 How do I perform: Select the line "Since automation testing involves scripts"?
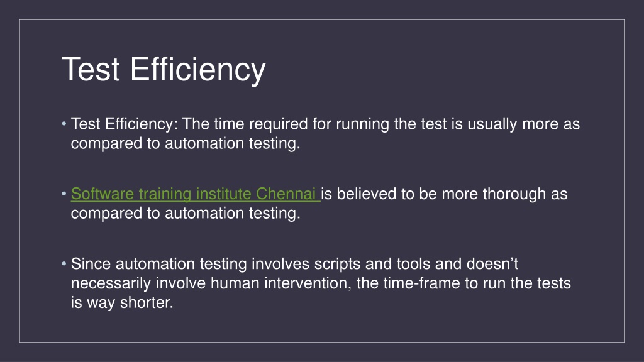(x=294, y=264)
